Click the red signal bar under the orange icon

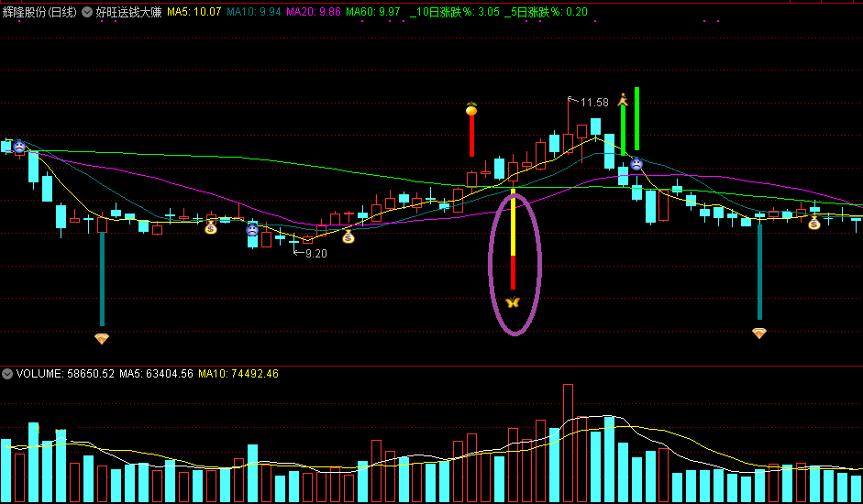(x=471, y=136)
